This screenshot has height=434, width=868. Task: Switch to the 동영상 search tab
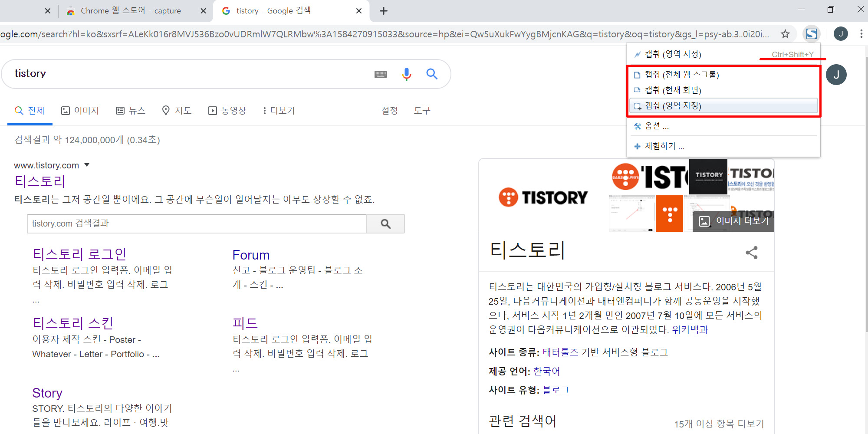[x=227, y=111]
